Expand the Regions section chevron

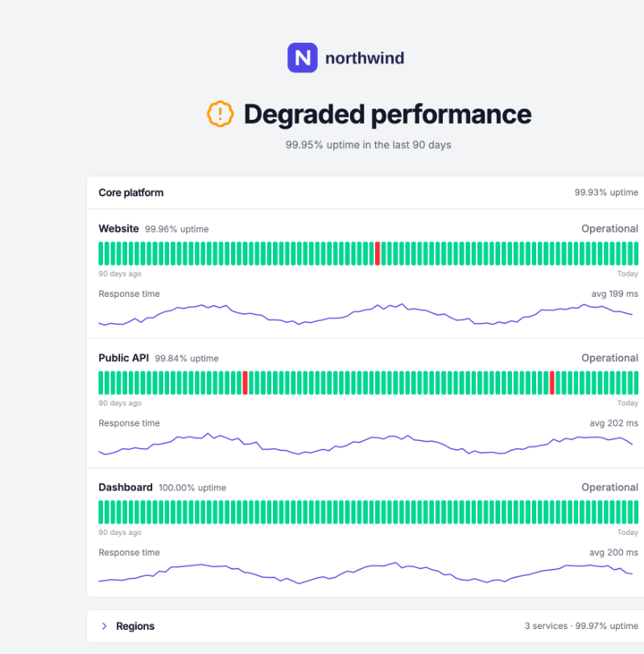(105, 626)
